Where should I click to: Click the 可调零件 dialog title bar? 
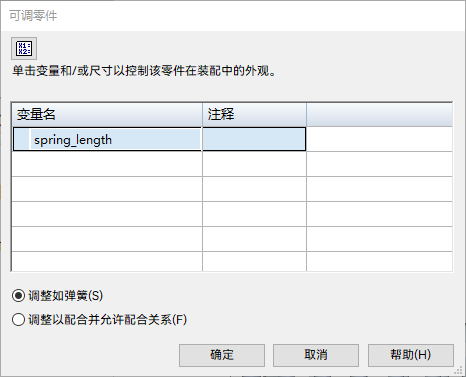pos(233,15)
